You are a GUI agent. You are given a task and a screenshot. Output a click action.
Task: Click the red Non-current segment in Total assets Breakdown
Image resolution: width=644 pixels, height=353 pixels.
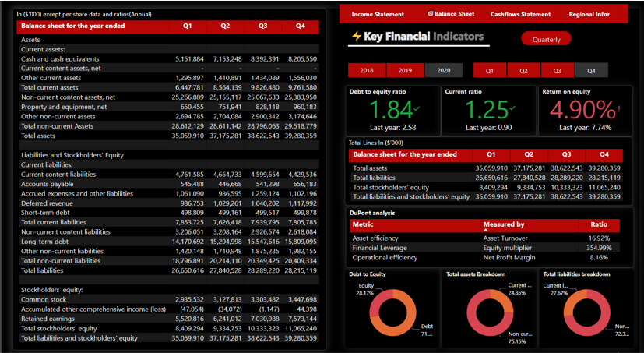[477, 324]
